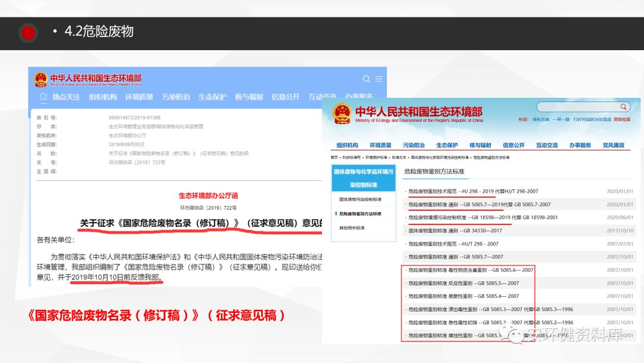Viewport: 644px width, 363px height.
Task: Open 反应性鉴别 GB 5085.5—2007 link
Action: tap(464, 283)
